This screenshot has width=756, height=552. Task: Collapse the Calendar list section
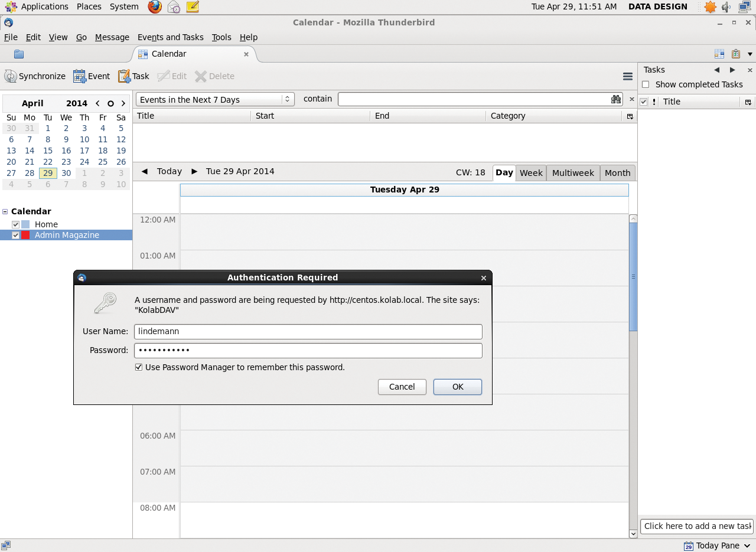(x=5, y=211)
